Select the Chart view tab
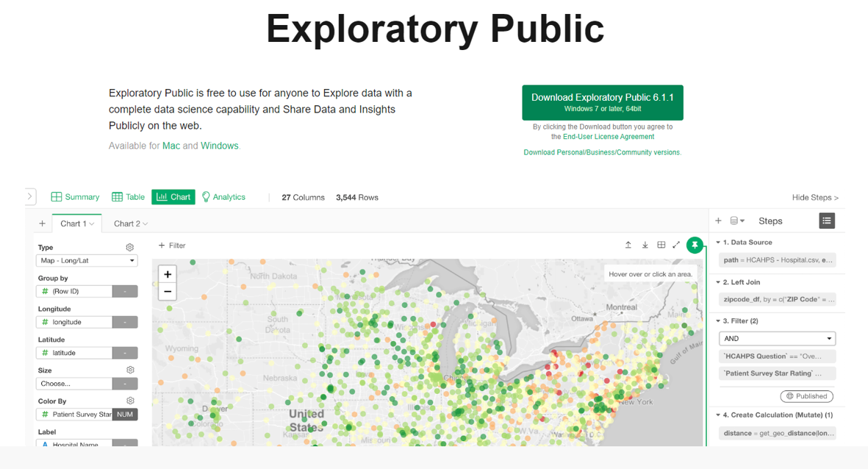Image resolution: width=868 pixels, height=469 pixels. click(173, 196)
